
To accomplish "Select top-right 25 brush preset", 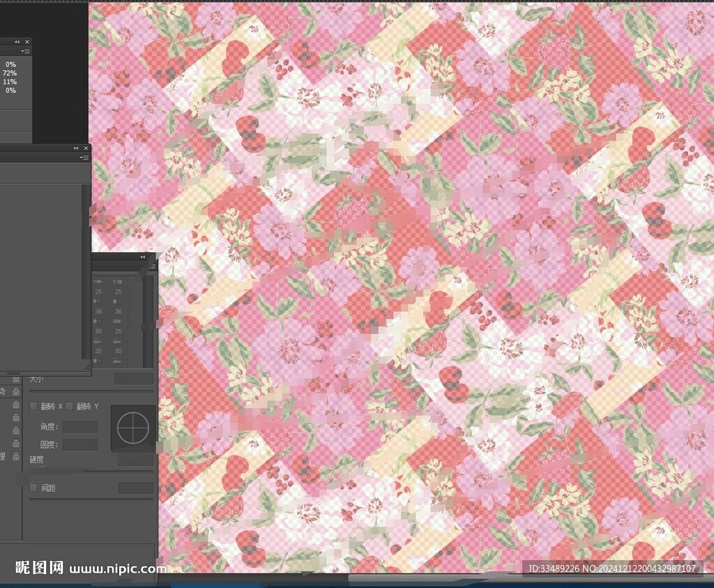I will 118,287.
